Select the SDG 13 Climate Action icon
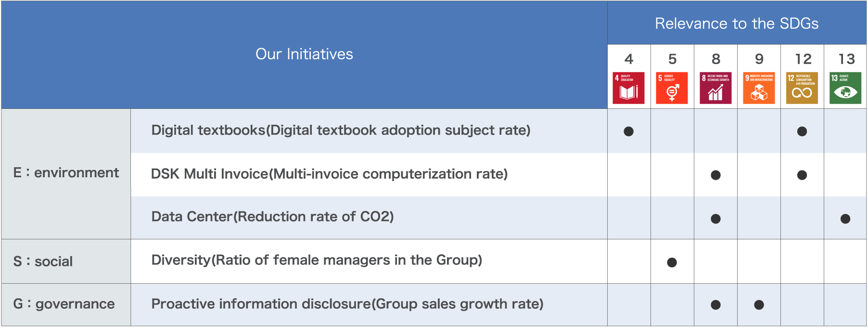This screenshot has width=868, height=328. [845, 88]
